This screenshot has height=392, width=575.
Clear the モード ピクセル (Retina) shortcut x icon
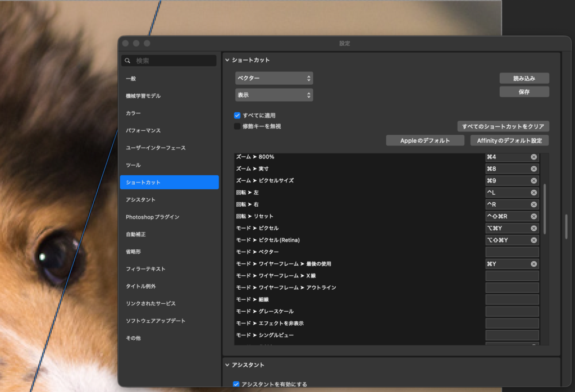pyautogui.click(x=533, y=240)
